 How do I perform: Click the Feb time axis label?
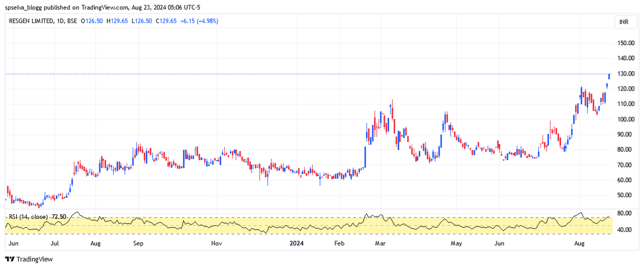point(339,244)
